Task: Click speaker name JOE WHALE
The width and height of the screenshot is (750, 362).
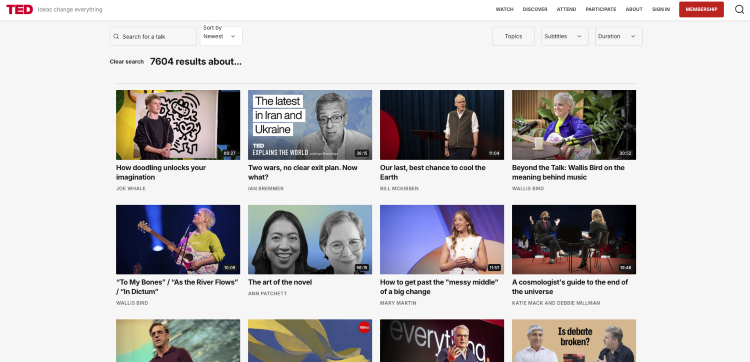Action: point(131,188)
